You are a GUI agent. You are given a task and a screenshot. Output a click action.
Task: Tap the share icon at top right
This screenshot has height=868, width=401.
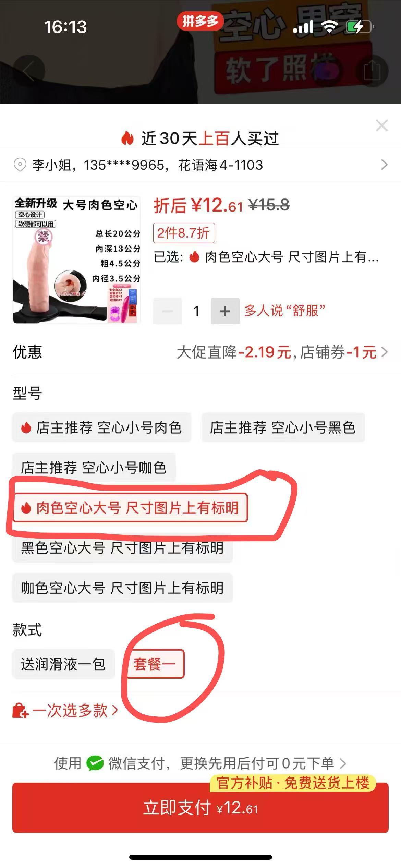pos(372,71)
